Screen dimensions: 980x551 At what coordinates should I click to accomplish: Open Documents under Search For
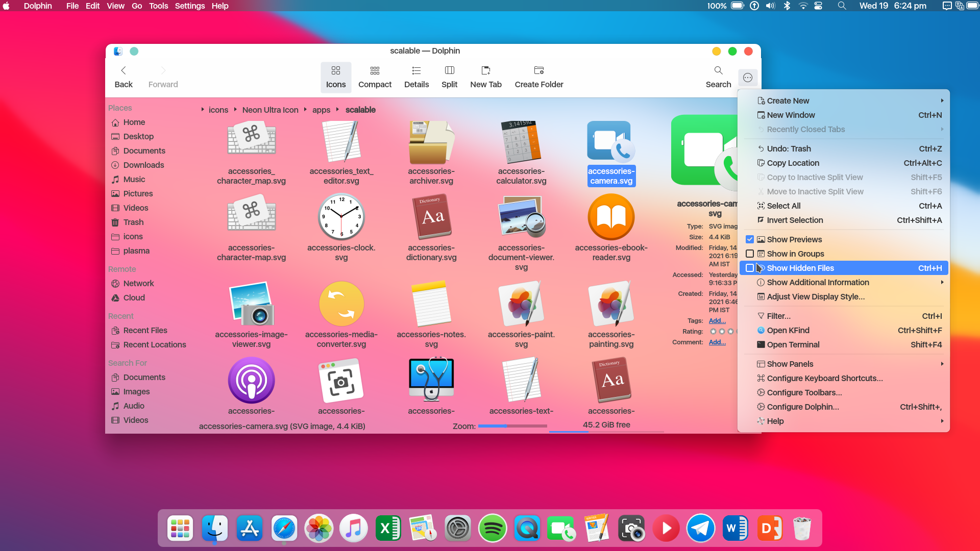click(x=144, y=378)
